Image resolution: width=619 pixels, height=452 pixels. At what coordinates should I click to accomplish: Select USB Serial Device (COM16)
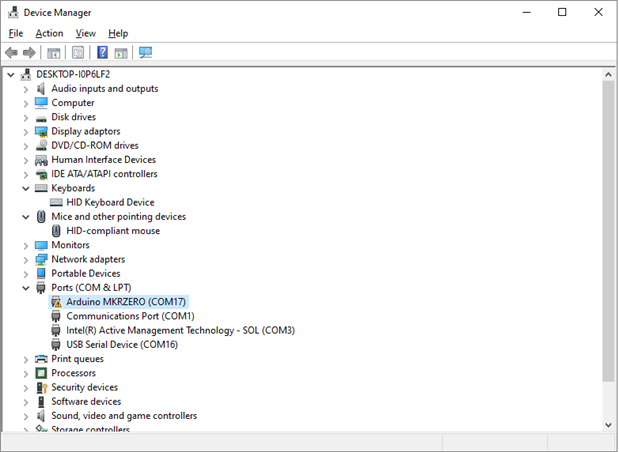122,344
